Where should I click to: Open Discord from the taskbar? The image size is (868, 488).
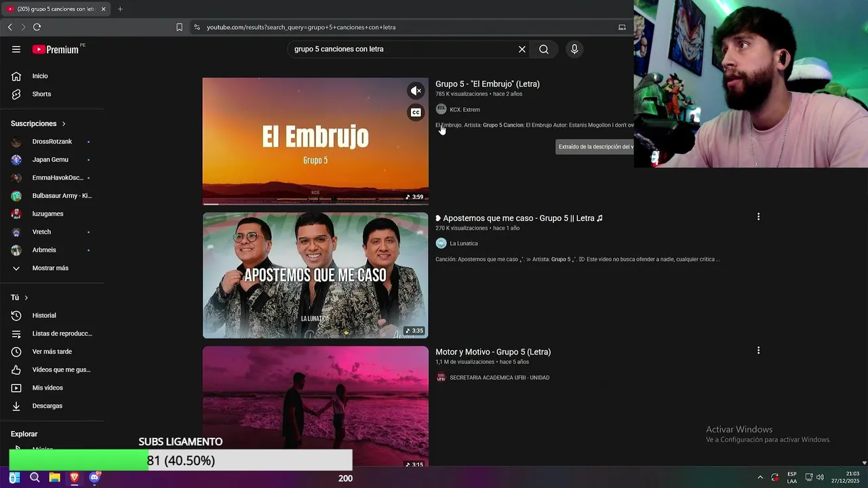click(x=94, y=478)
